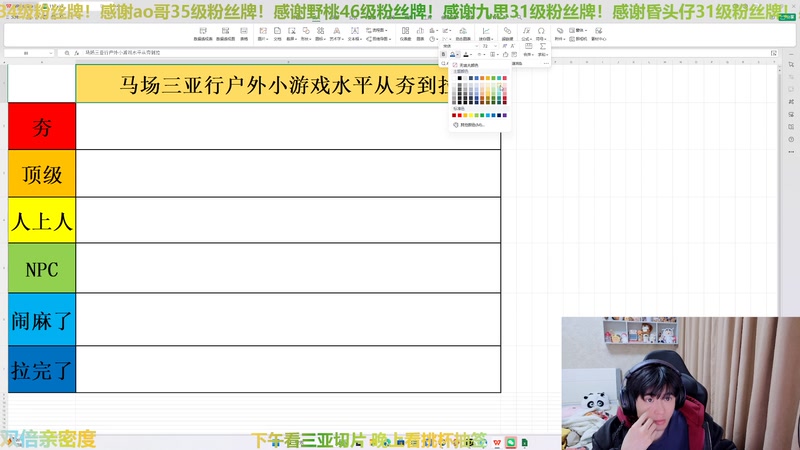800x450 pixels.
Task: Open the Symbol insert tool
Action: 541,34
